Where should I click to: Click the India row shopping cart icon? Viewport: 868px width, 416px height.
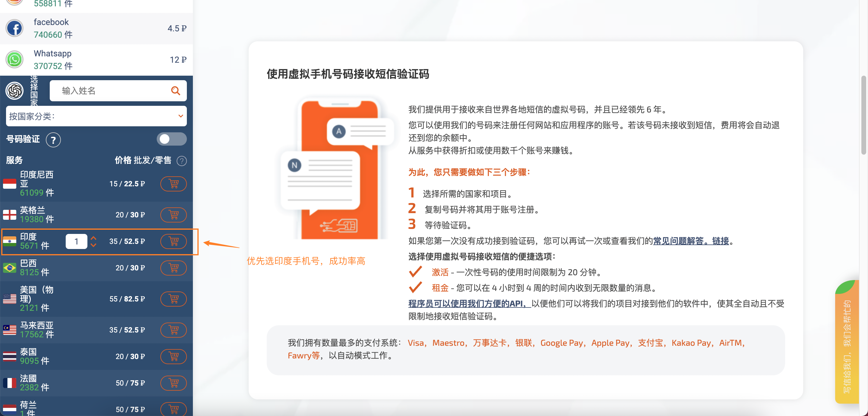[x=174, y=241]
